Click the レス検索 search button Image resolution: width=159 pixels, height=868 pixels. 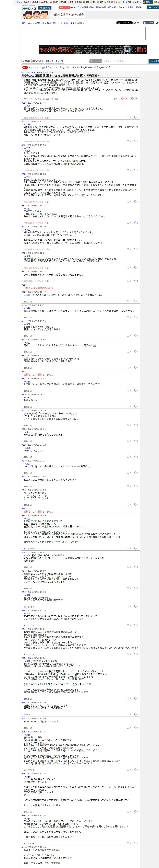[x=154, y=61]
